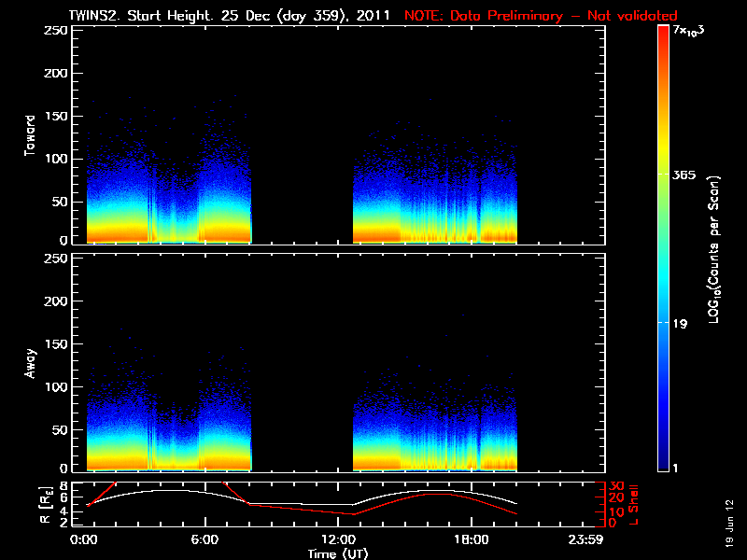Click the Toward panel axis label
The image size is (747, 560).
click(30, 135)
